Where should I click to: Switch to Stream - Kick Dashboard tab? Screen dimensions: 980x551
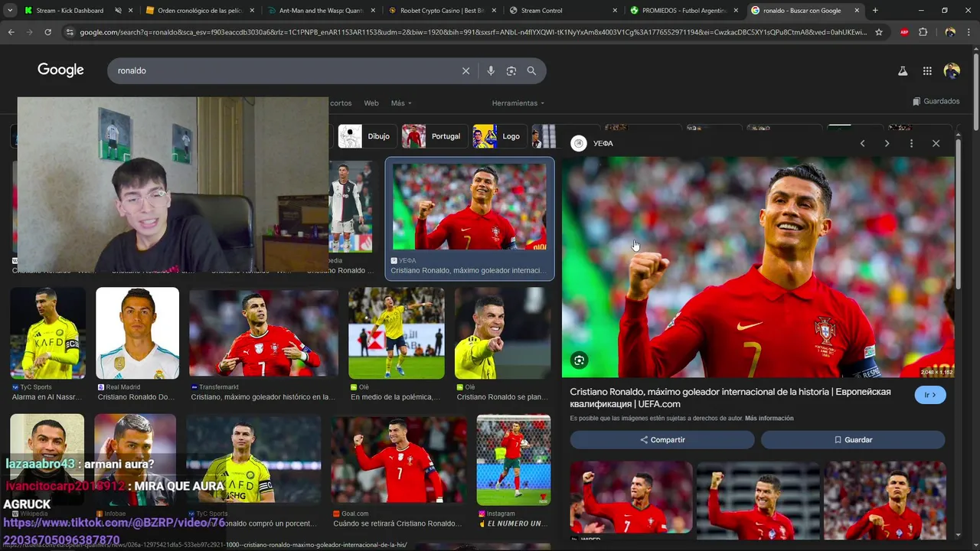[69, 11]
